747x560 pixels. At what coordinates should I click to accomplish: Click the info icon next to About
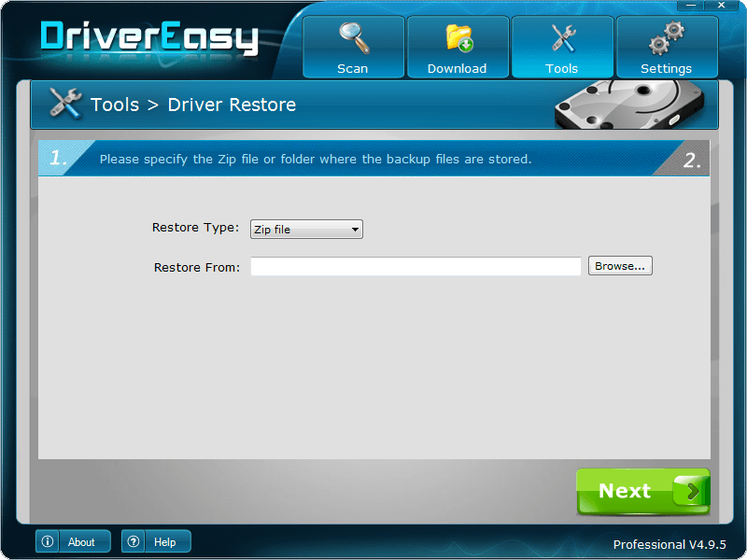coord(48,541)
